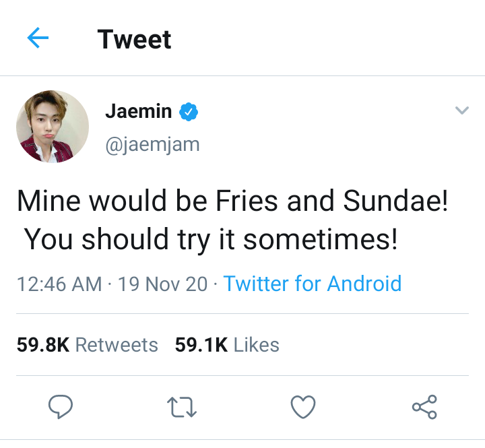Tap the display name Jaemin
The image size is (485, 448).
(138, 111)
